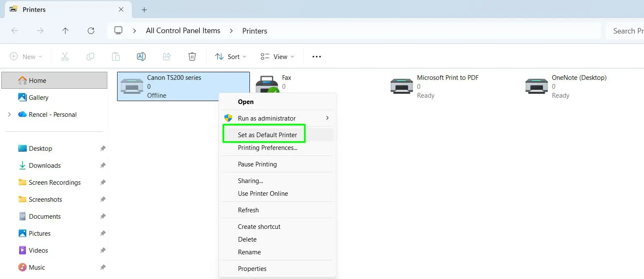644x279 pixels.
Task: Expand the Run as administrator submenu arrow
Action: coord(327,118)
